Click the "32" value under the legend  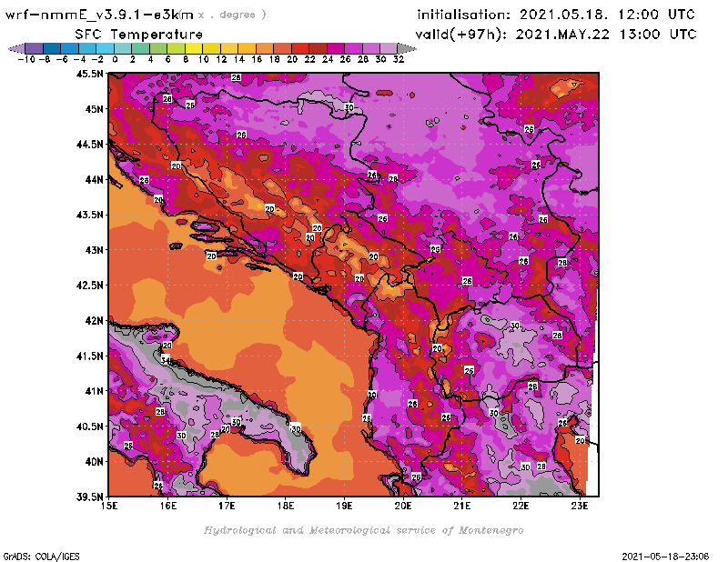pyautogui.click(x=399, y=59)
